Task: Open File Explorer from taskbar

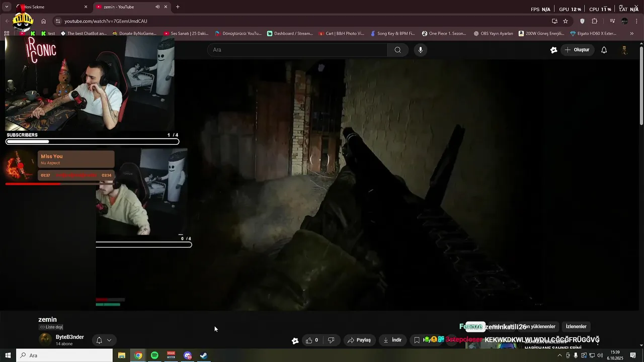Action: pyautogui.click(x=122, y=355)
